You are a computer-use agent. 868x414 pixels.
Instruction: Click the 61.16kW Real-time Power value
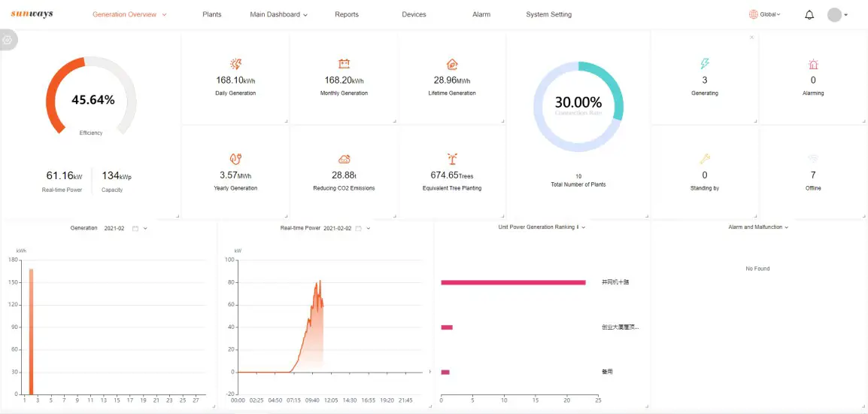[64, 175]
